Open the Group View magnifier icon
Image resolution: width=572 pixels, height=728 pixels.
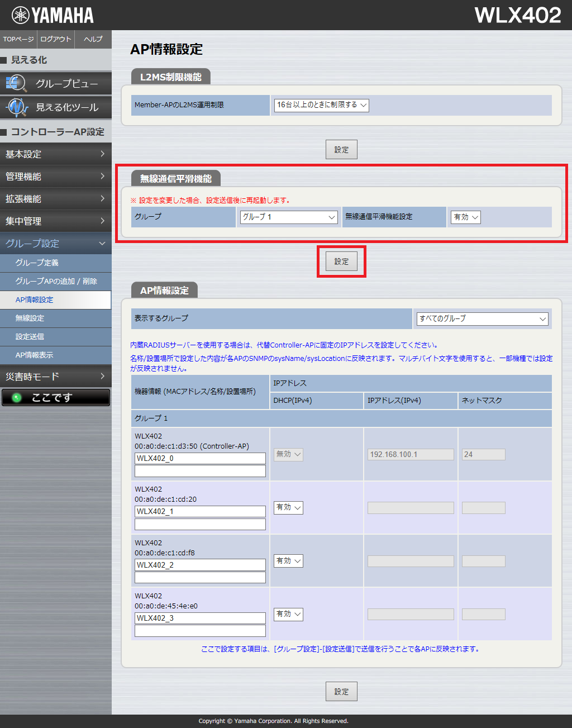click(x=16, y=83)
